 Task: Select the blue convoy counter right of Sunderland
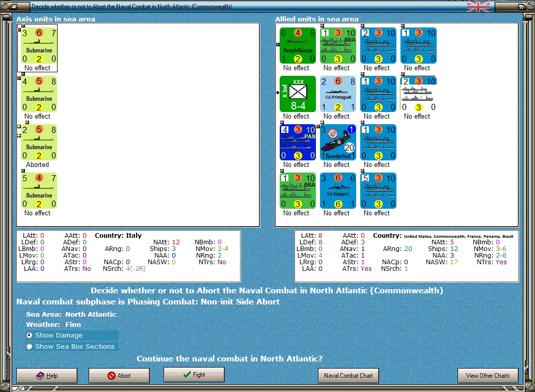pyautogui.click(x=379, y=143)
